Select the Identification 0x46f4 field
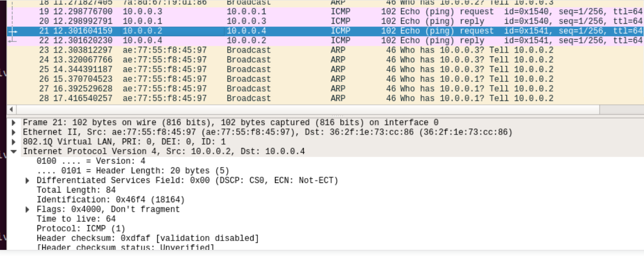The height and width of the screenshot is (260, 644). click(110, 200)
